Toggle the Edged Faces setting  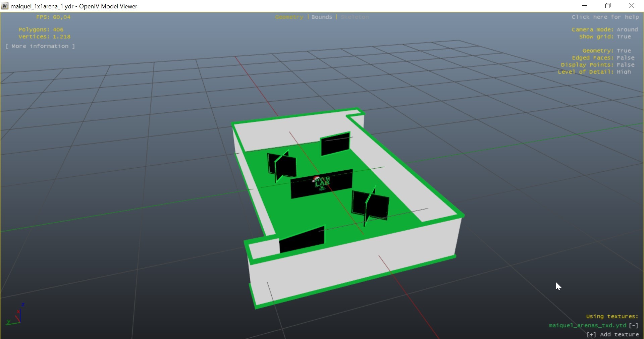tap(603, 58)
